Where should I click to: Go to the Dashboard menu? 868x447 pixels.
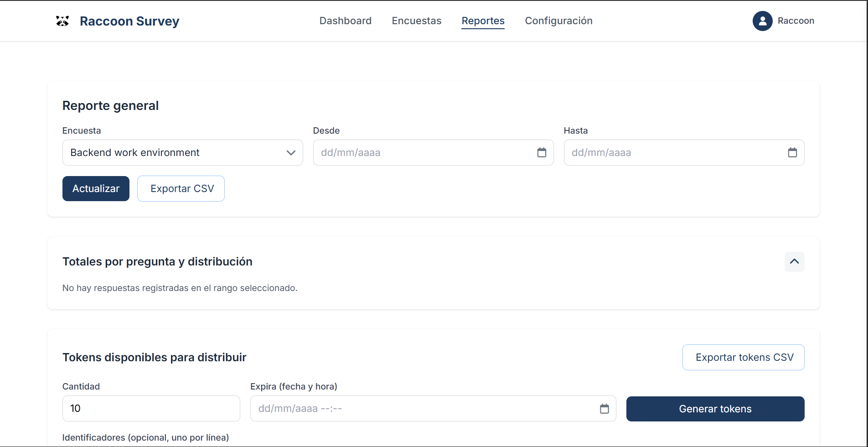coord(345,21)
